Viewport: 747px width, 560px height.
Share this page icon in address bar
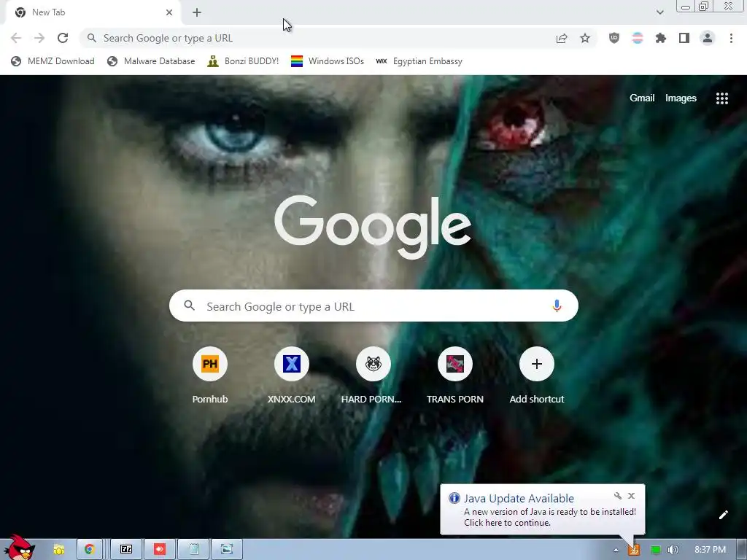pos(562,38)
